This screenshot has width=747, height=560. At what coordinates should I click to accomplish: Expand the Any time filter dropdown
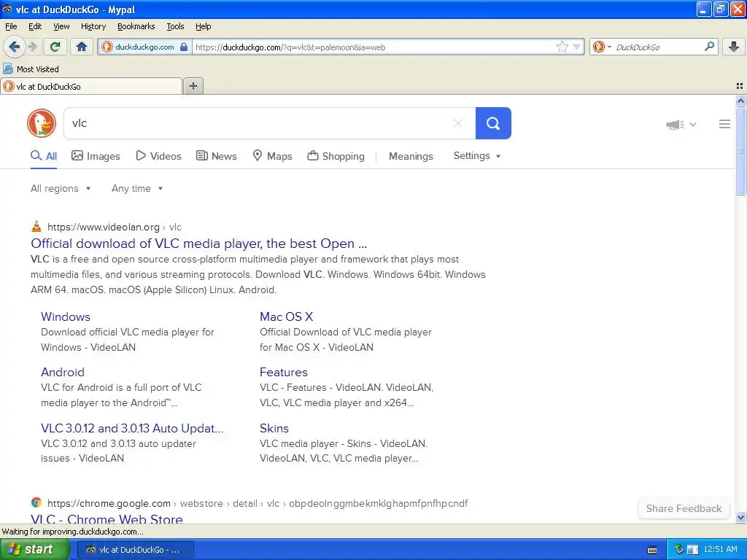(137, 189)
